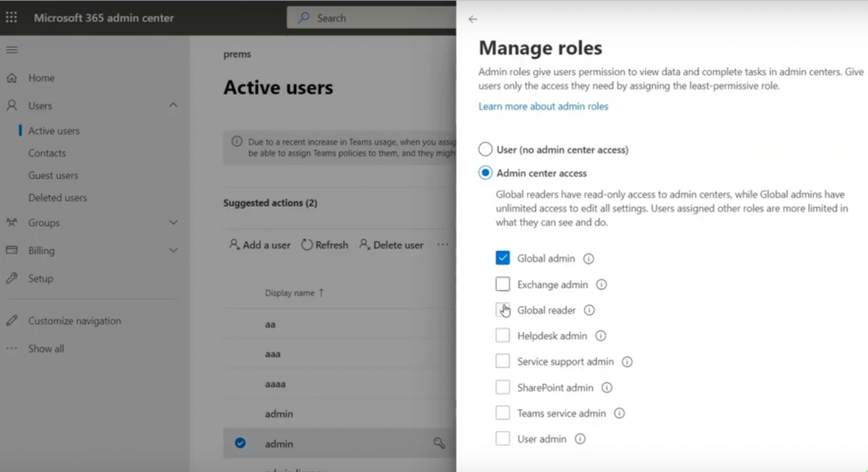Expand the Billing section chevron

point(173,250)
